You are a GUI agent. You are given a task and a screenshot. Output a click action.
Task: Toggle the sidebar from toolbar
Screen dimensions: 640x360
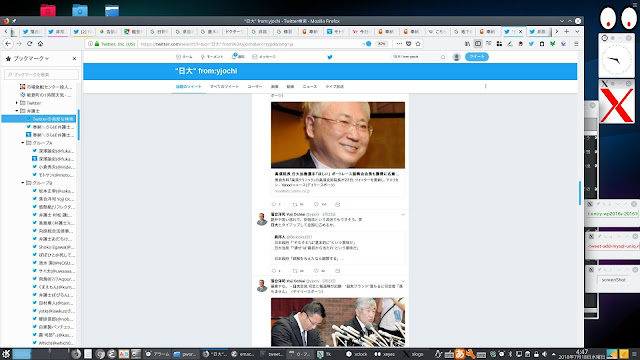pyautogui.click(x=478, y=44)
